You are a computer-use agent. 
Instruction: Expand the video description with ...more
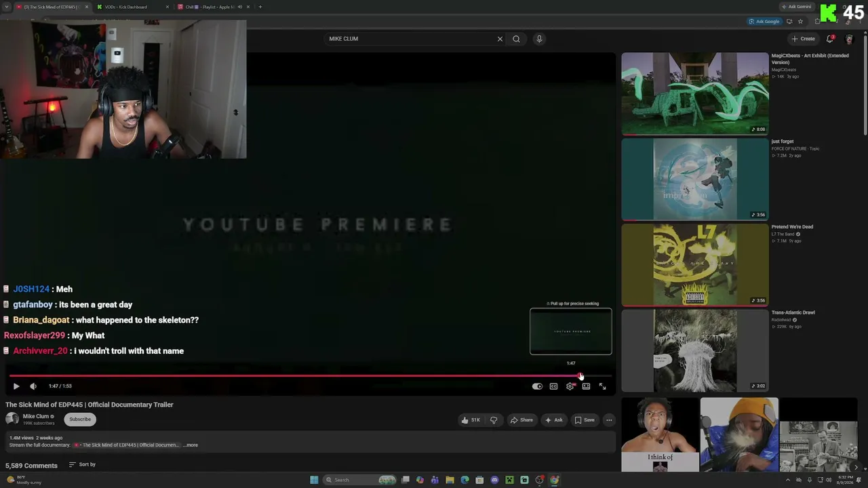[x=191, y=445]
